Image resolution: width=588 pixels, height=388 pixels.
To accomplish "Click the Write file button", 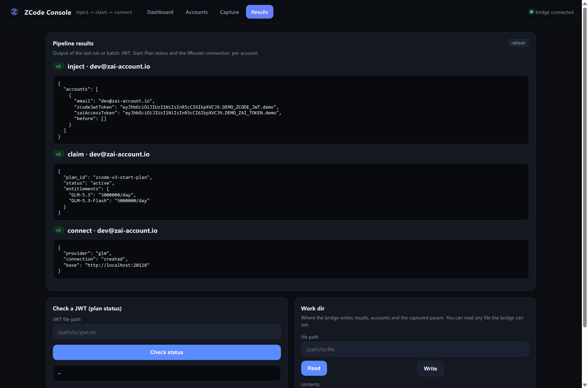I will click(430, 368).
